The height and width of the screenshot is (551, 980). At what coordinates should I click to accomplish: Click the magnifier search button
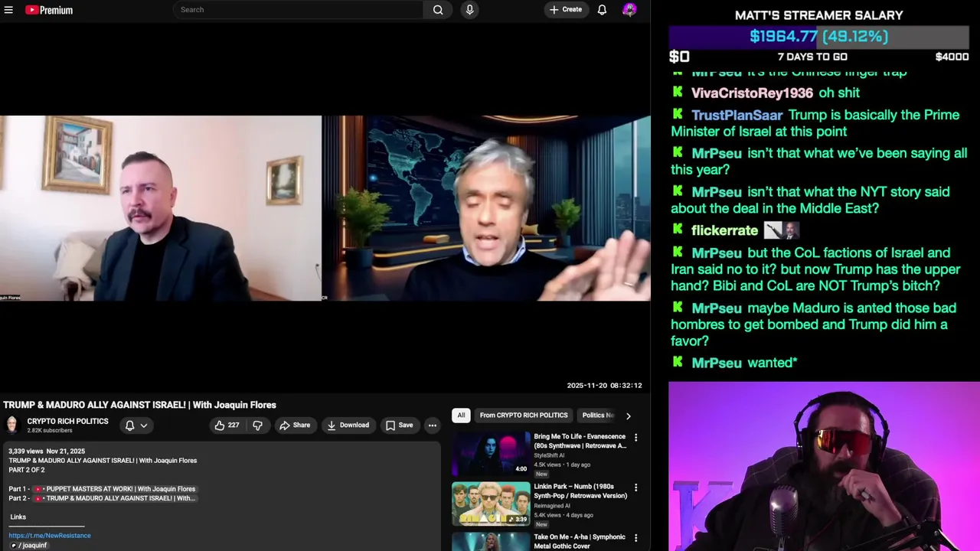(x=438, y=10)
